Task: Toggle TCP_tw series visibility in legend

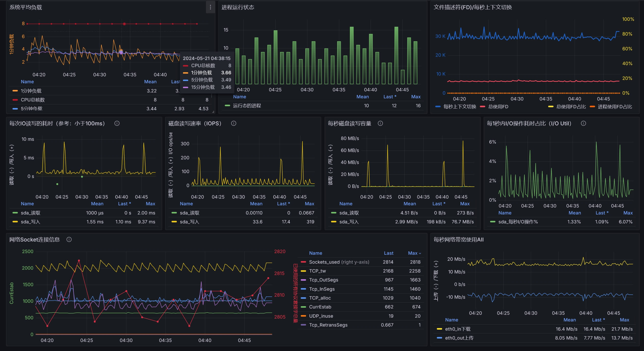Action: 317,271
